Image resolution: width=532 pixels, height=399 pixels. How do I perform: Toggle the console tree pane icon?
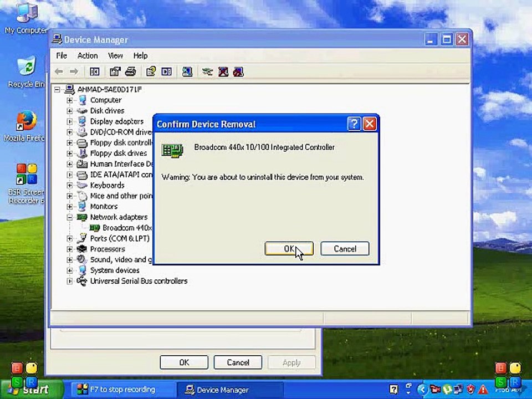coord(94,71)
